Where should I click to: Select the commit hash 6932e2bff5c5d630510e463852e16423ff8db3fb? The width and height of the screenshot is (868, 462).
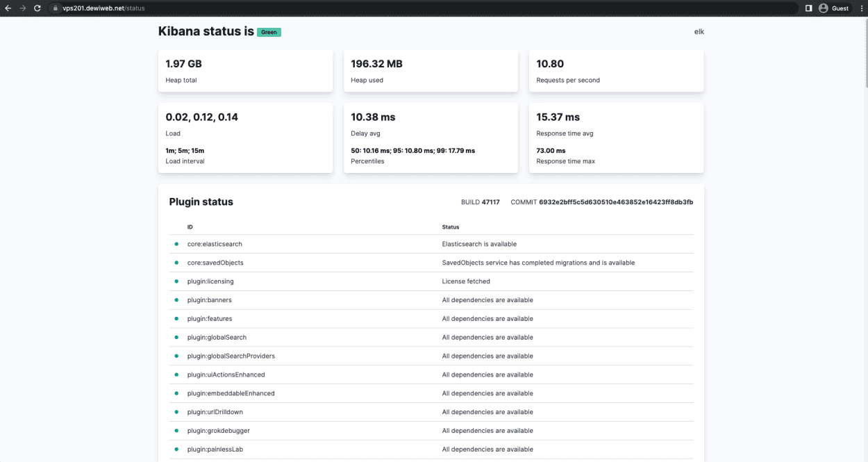tap(616, 202)
